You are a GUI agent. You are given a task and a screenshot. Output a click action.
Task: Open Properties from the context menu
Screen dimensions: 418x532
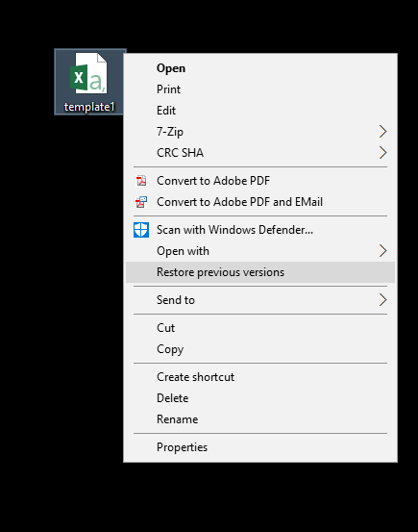pyautogui.click(x=260, y=447)
